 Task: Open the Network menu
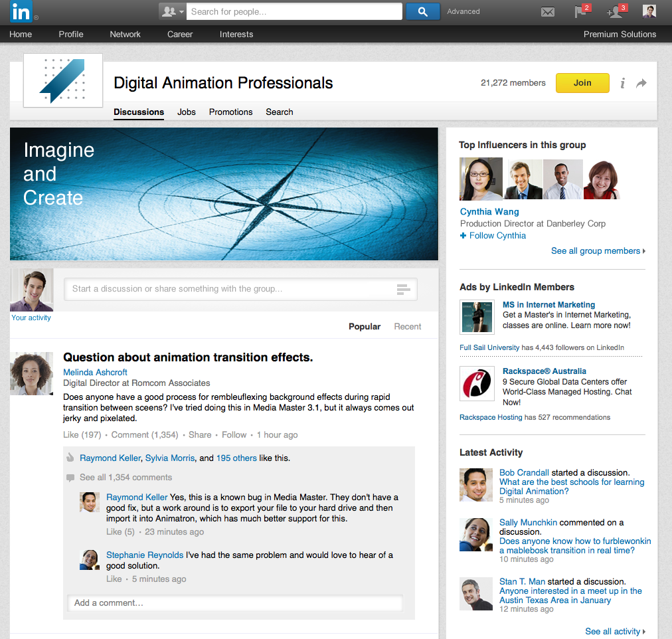(x=125, y=35)
